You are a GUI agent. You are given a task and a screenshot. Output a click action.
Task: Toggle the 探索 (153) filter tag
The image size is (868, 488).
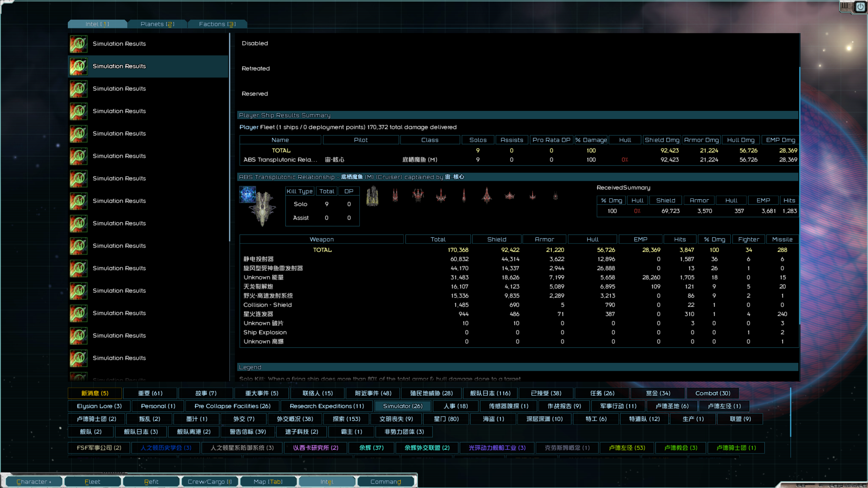click(x=346, y=419)
